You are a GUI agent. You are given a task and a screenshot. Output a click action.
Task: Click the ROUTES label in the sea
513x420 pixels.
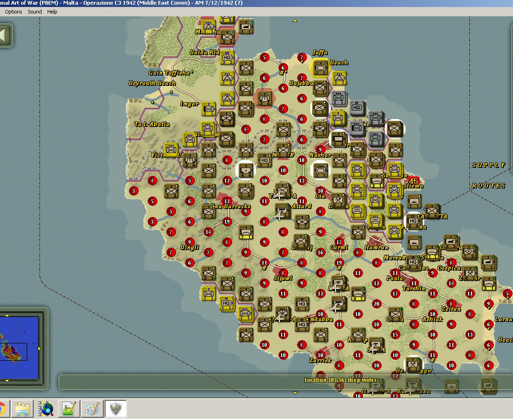point(488,186)
